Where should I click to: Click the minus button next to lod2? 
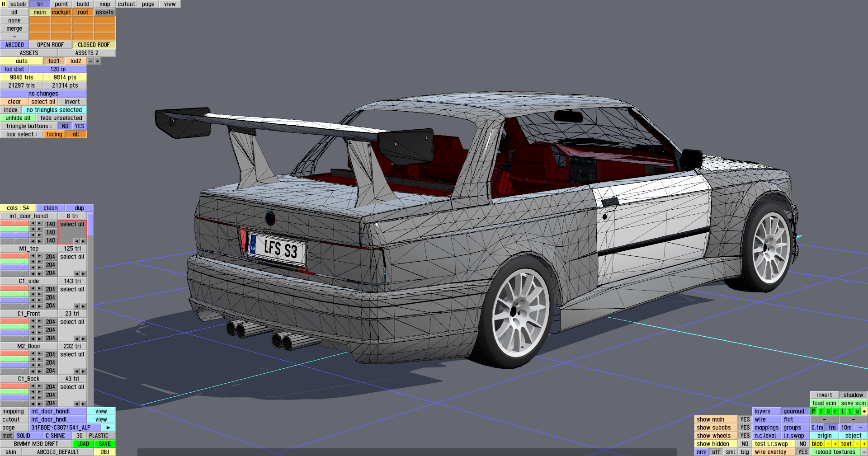[90, 61]
